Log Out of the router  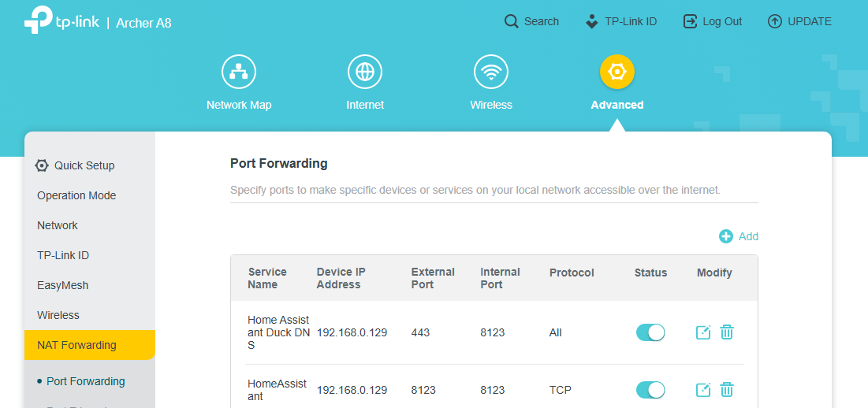[x=713, y=21]
